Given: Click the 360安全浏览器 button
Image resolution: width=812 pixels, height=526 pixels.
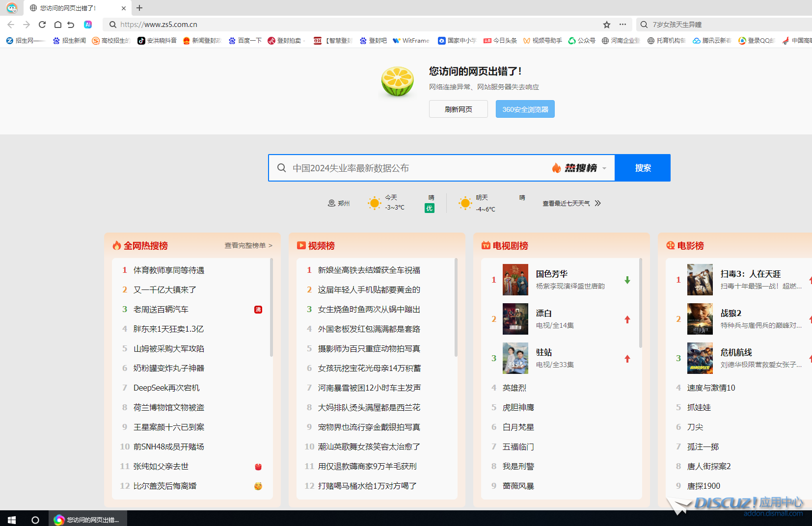Looking at the screenshot, I should click(x=525, y=109).
